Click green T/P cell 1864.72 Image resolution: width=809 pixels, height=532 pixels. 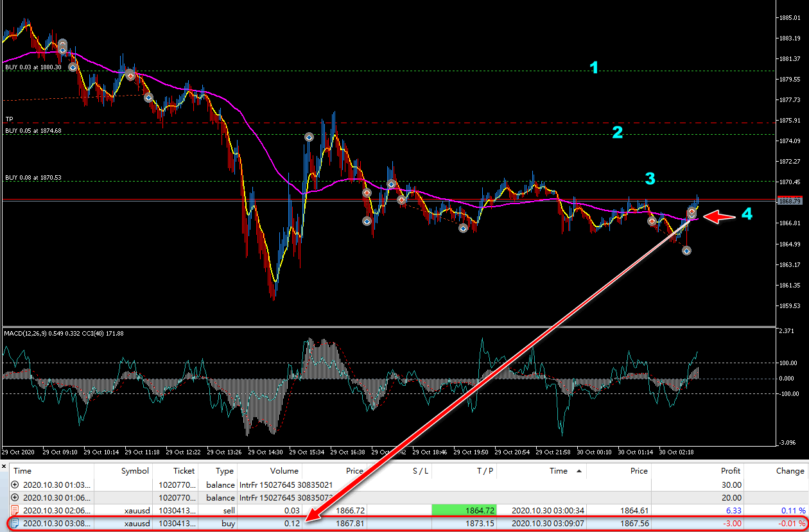(464, 510)
